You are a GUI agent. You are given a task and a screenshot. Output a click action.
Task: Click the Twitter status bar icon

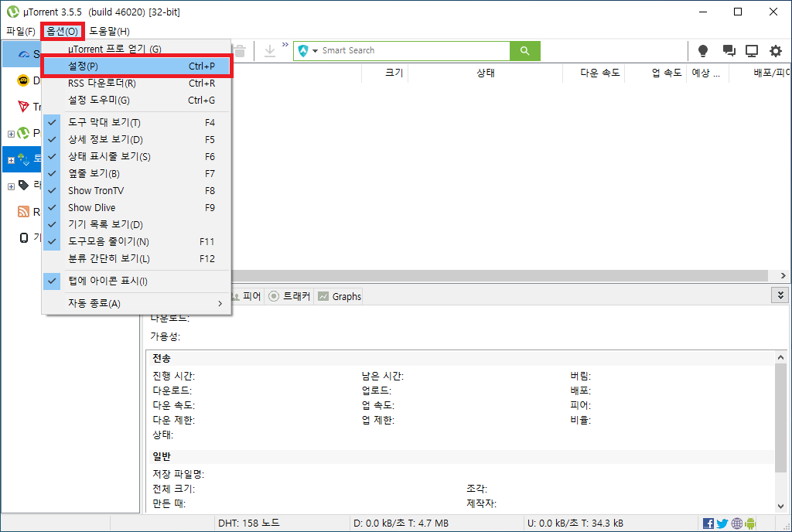pos(722,523)
